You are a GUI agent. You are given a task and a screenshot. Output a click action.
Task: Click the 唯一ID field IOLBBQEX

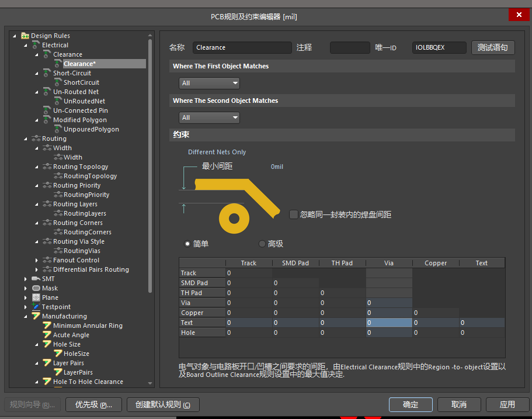tap(439, 47)
